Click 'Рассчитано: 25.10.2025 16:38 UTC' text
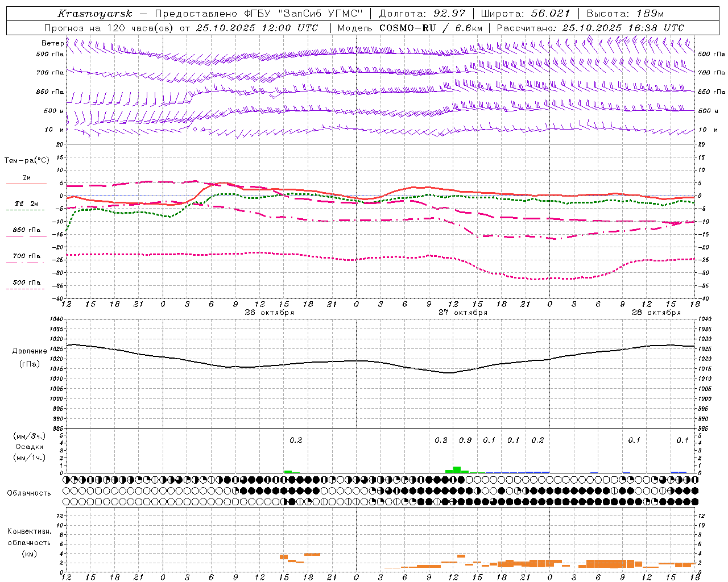The width and height of the screenshot is (728, 582). [590, 28]
